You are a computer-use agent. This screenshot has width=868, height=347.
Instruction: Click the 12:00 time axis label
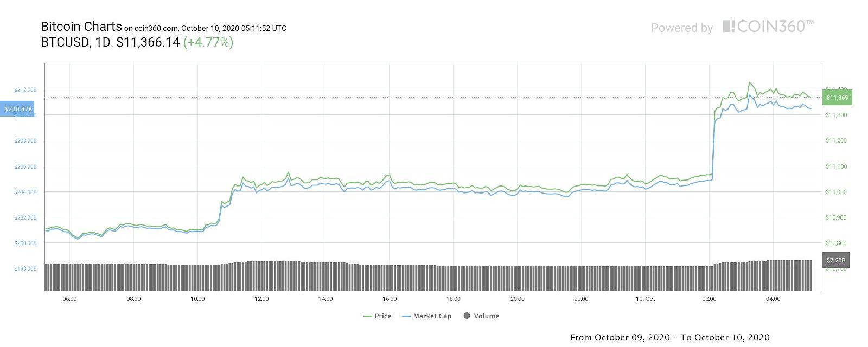pos(261,299)
